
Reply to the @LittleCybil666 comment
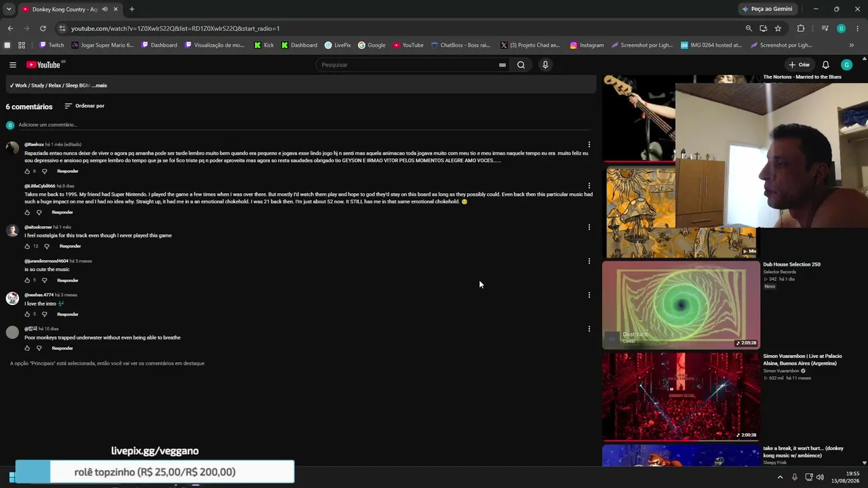tap(62, 213)
